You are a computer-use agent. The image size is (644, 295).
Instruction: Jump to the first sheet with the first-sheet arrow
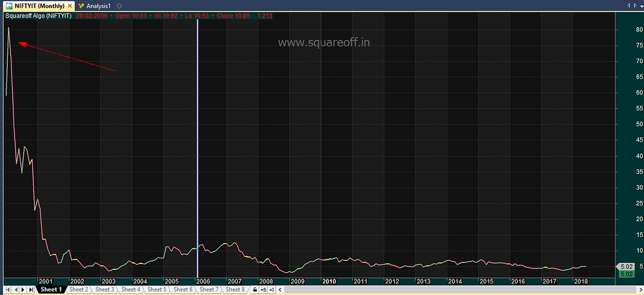tap(8, 290)
